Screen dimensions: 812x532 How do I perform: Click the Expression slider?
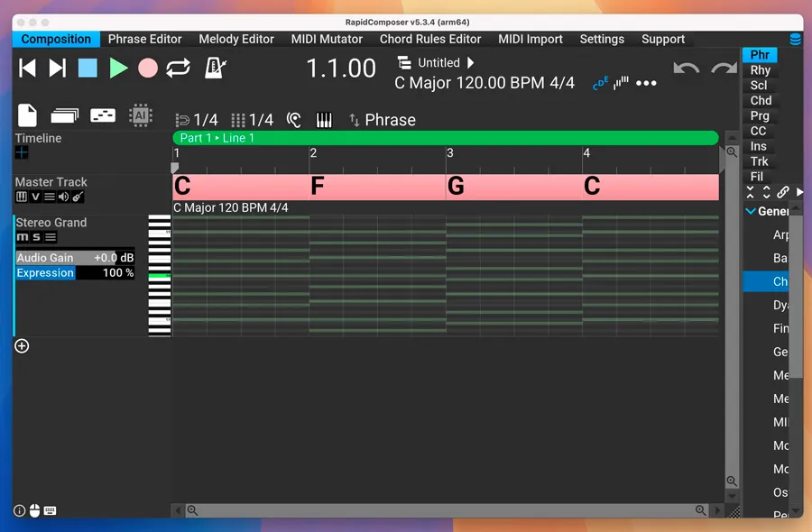point(75,272)
